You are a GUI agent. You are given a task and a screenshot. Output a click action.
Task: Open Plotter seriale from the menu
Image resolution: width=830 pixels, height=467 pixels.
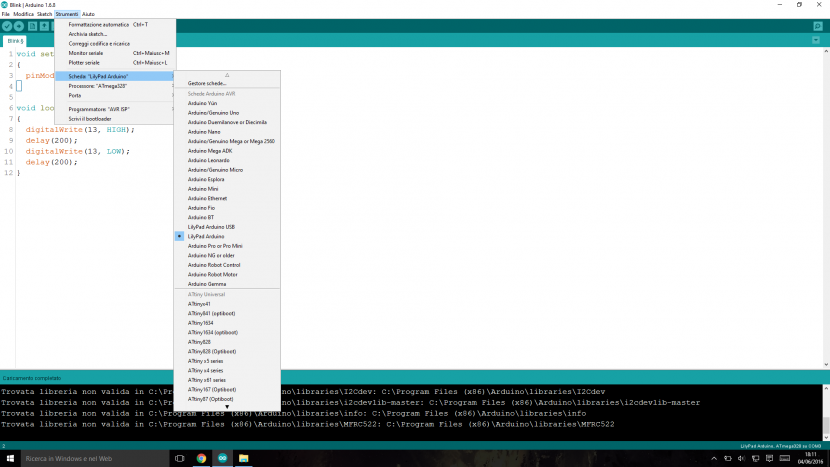tap(115, 62)
